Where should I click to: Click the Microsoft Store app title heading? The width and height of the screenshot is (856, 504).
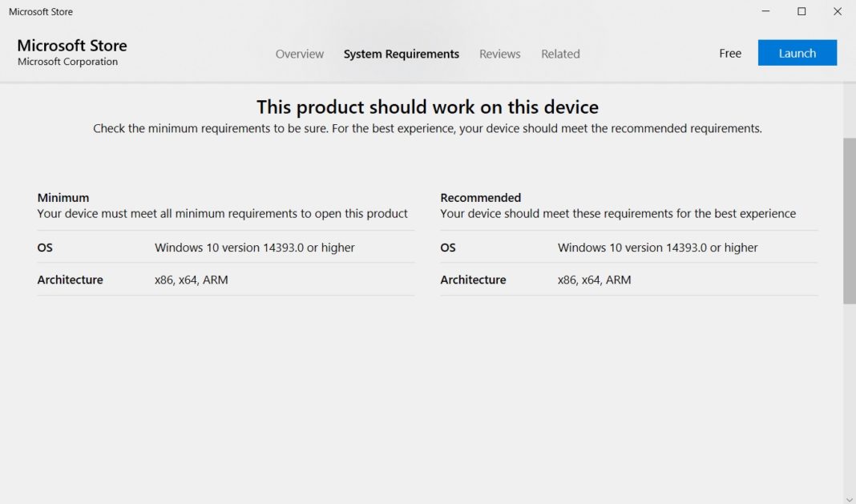point(71,46)
